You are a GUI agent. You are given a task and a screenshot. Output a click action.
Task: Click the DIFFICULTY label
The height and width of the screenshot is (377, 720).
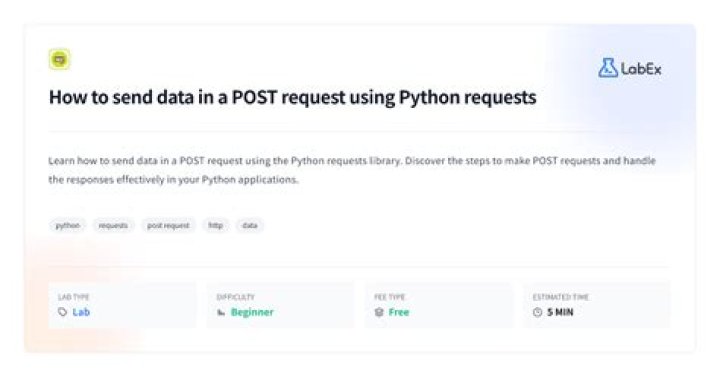pos(236,297)
